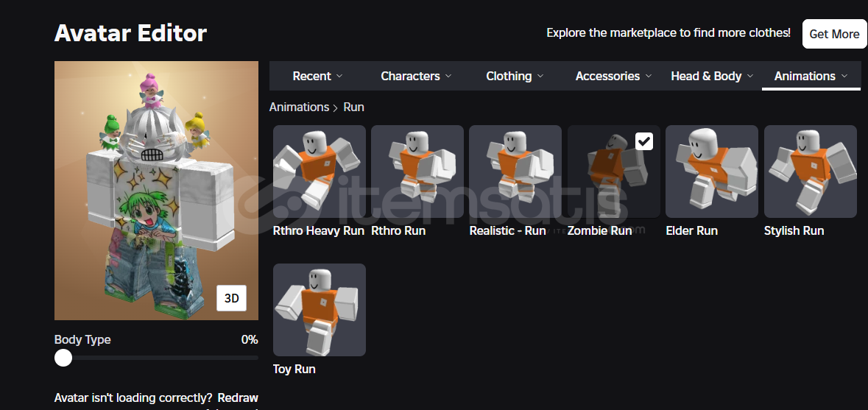
Task: Click the avatar preview image
Action: 156,191
